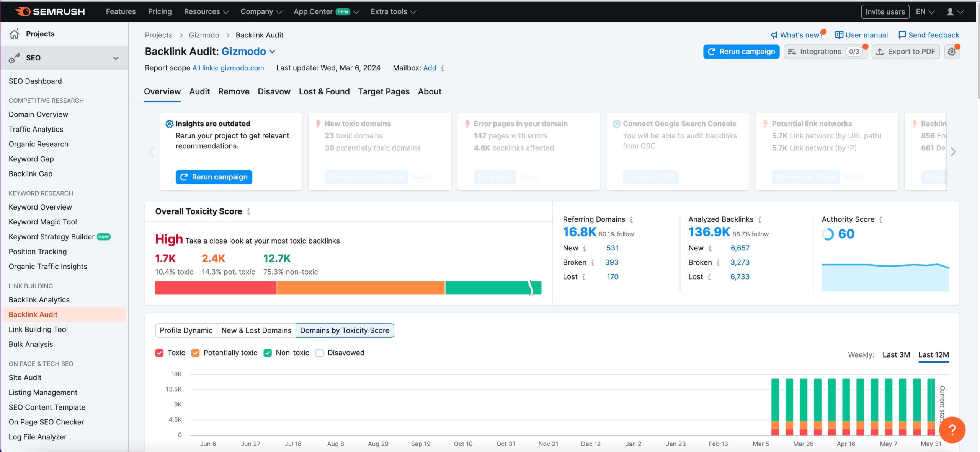This screenshot has height=452, width=980.
Task: Click Invite users button
Action: 885,12
